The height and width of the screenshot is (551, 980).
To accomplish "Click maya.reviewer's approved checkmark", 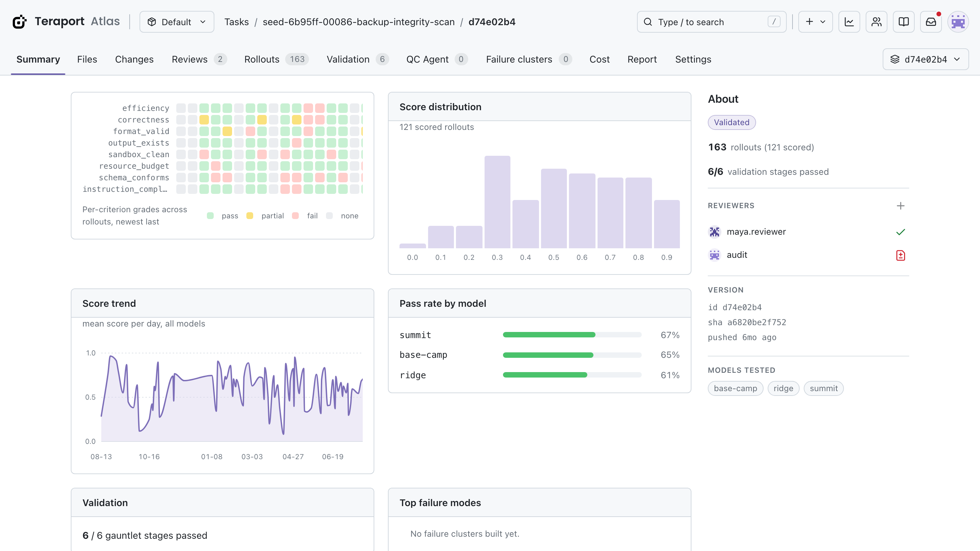I will pos(900,232).
